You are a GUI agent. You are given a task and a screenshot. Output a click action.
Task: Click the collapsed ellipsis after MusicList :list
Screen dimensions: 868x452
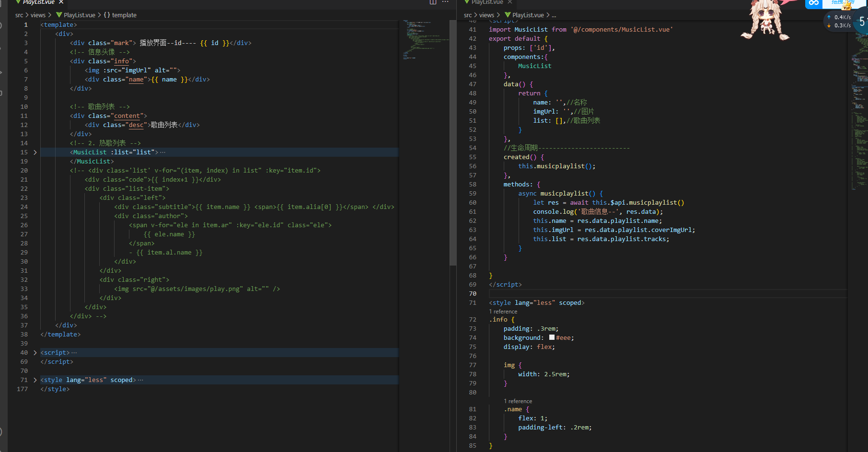[x=163, y=152]
